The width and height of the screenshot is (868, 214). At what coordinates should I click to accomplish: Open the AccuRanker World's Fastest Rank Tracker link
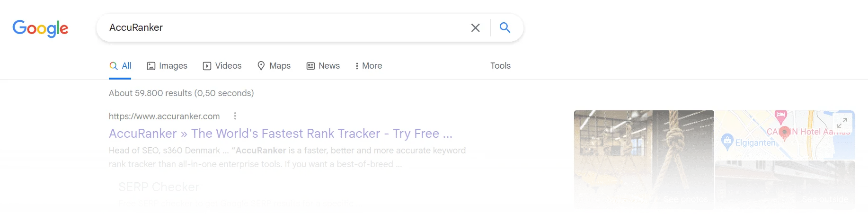pos(280,134)
